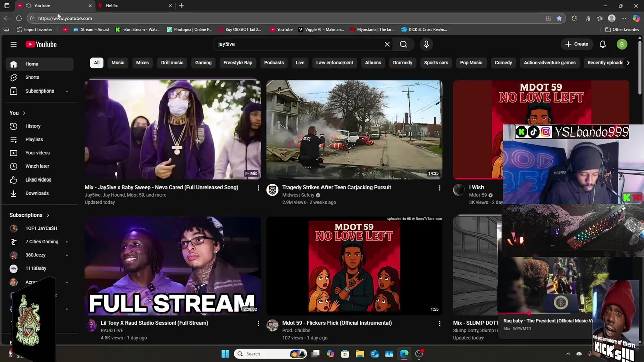Open Photopea bookmark in favorites bar

[190, 30]
